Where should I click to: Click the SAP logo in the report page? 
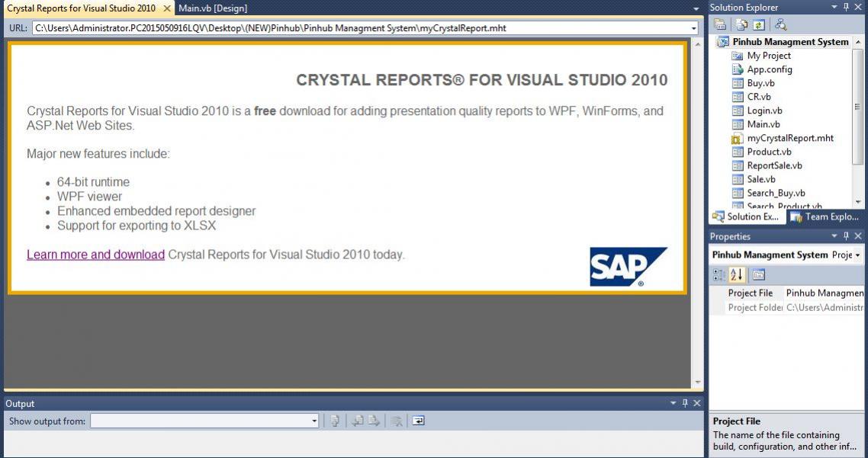(x=628, y=267)
